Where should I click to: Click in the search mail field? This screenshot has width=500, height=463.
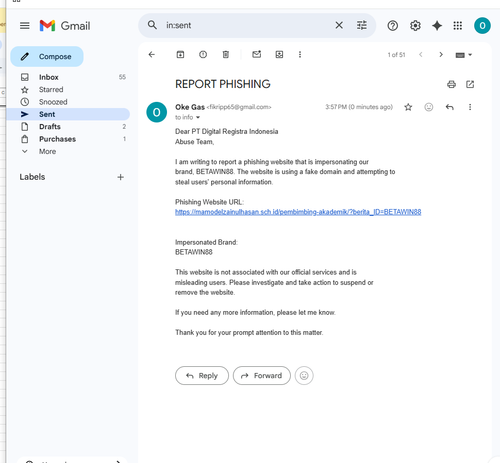(247, 25)
